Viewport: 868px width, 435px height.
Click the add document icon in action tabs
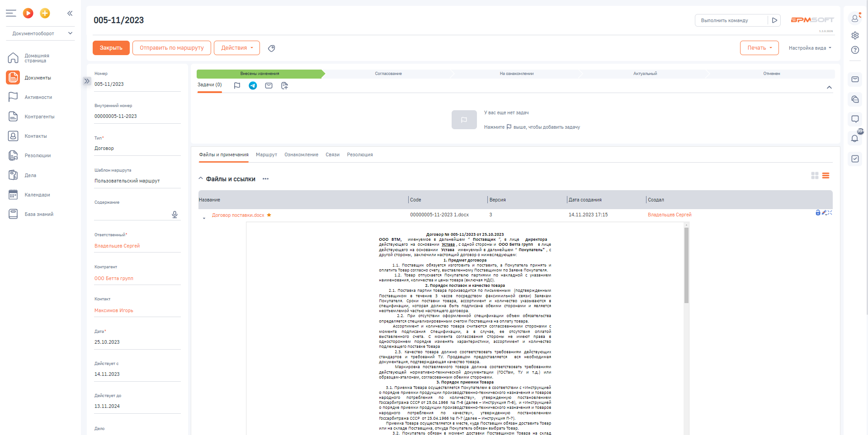284,85
